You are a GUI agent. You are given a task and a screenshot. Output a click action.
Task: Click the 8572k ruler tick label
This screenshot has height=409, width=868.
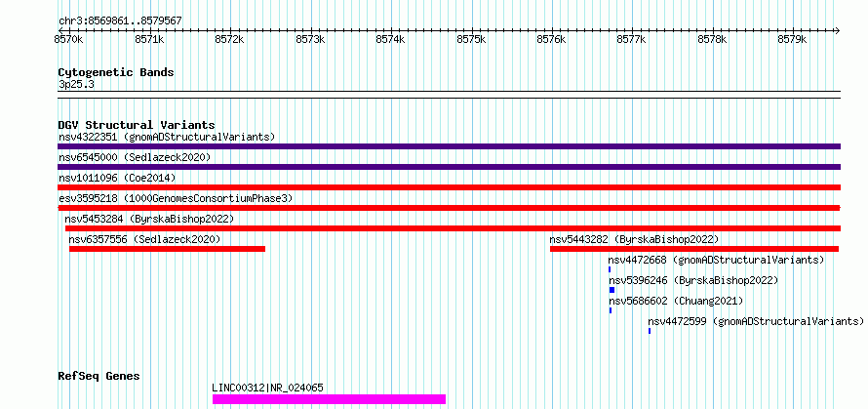click(x=230, y=39)
